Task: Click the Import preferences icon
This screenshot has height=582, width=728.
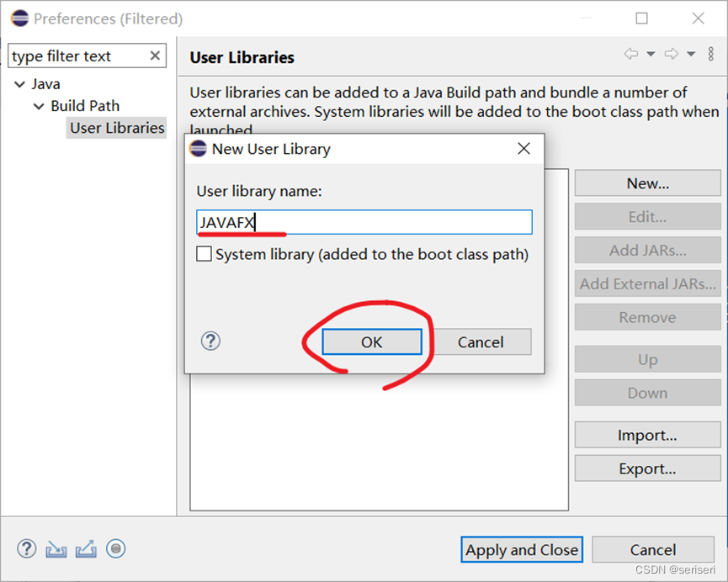Action: (56, 549)
